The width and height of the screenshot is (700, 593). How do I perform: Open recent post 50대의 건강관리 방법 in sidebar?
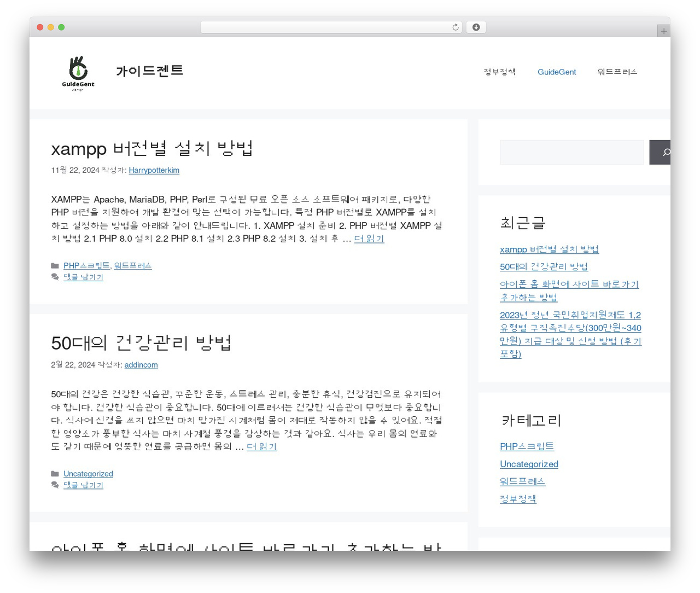(544, 267)
